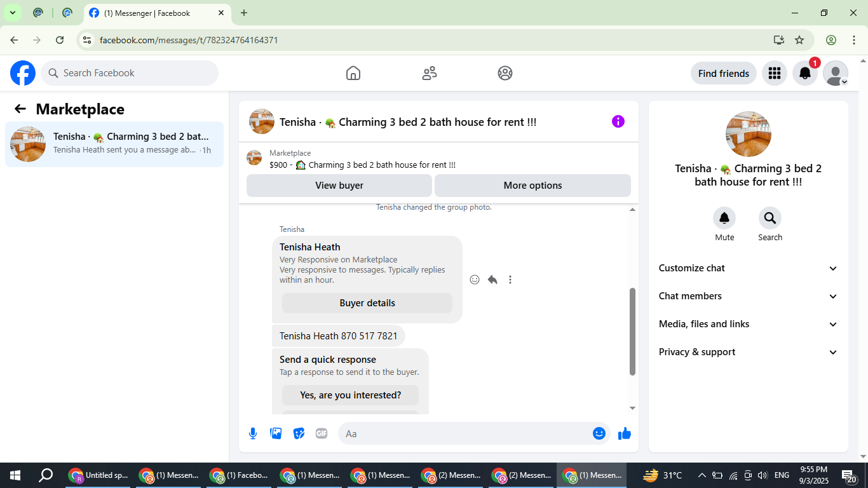Open the Chrome profile icon
The width and height of the screenshot is (868, 488).
click(831, 40)
